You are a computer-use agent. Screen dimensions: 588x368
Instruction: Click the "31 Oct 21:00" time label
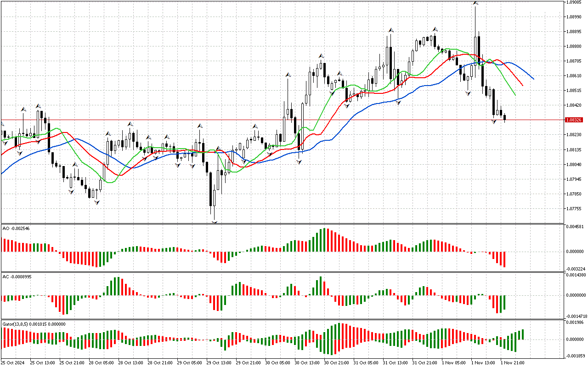[x=424, y=363]
